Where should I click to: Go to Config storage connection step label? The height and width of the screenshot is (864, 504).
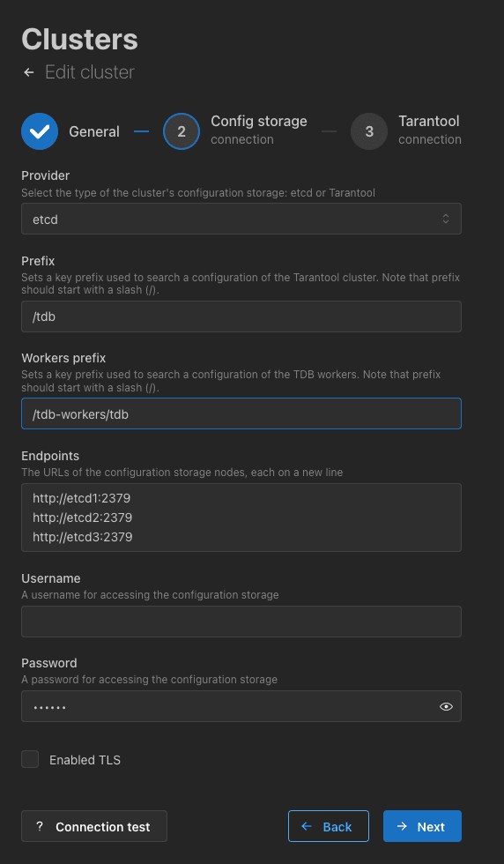click(x=259, y=130)
